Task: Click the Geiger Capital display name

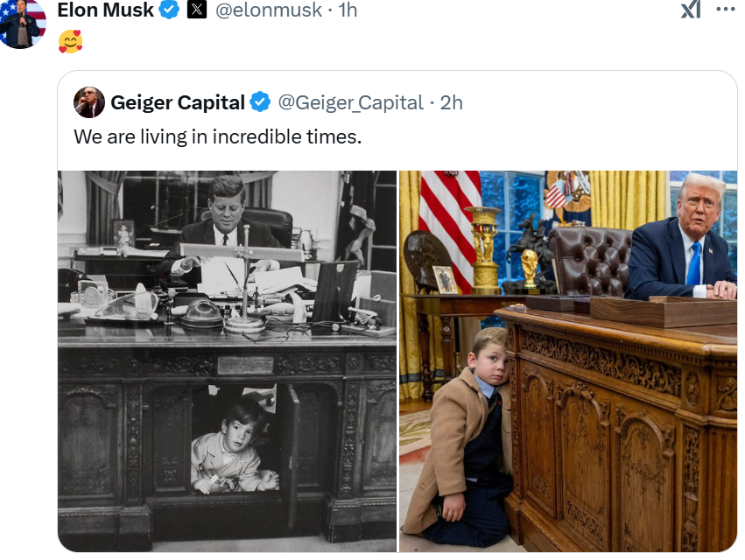Action: (178, 102)
